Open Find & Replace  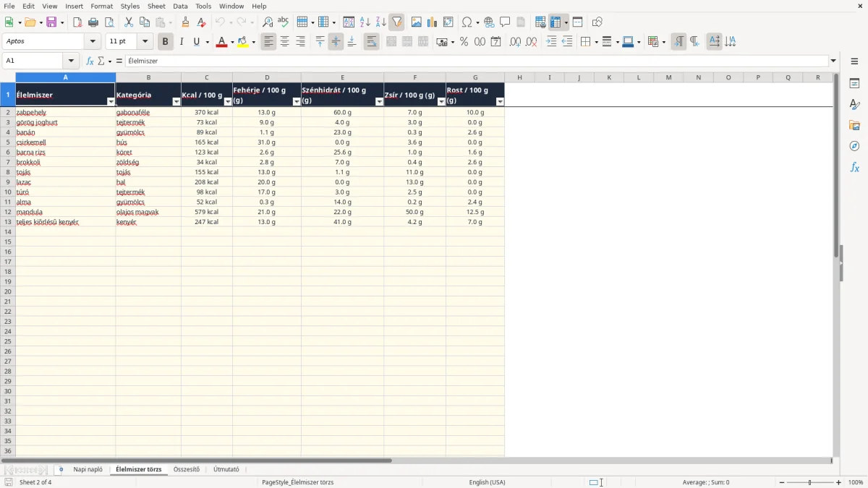[x=268, y=22]
